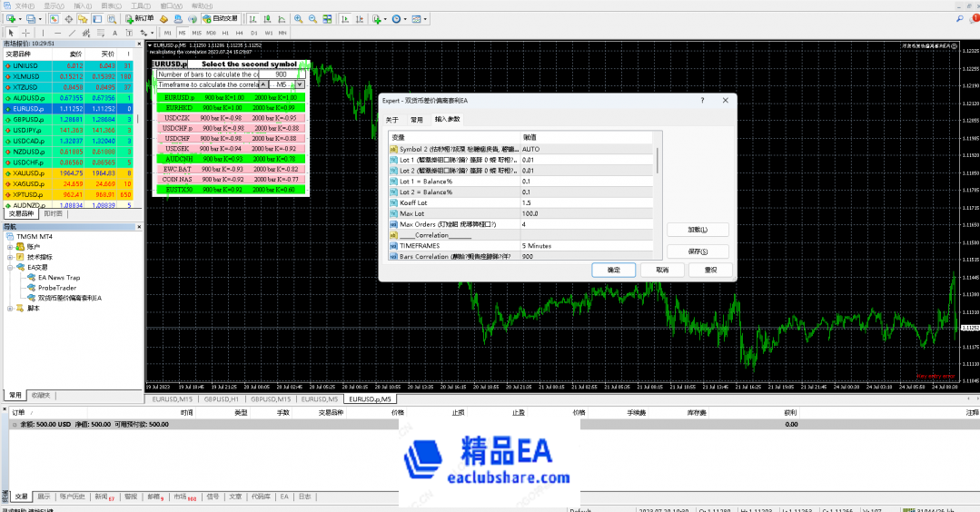Viewport: 980px width, 512px height.
Task: Click the 确定 button in Expert dialog
Action: pyautogui.click(x=613, y=270)
